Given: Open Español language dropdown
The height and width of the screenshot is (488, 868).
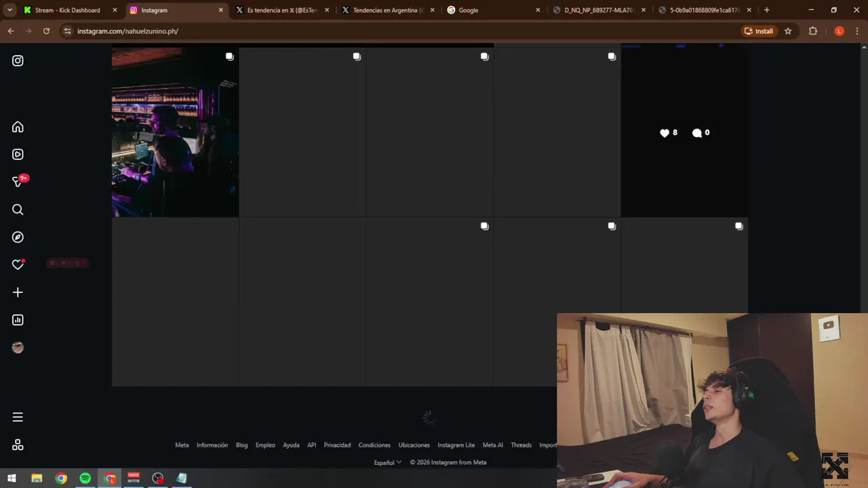Looking at the screenshot, I should point(387,462).
